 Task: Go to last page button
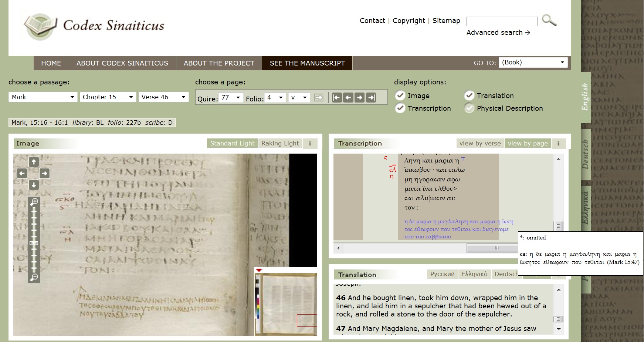pos(371,97)
